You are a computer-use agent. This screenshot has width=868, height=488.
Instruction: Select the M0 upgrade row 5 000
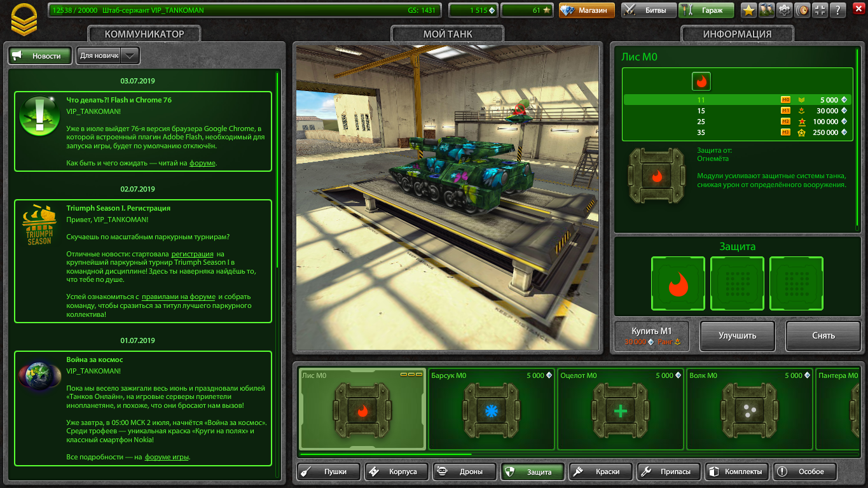[x=738, y=100]
